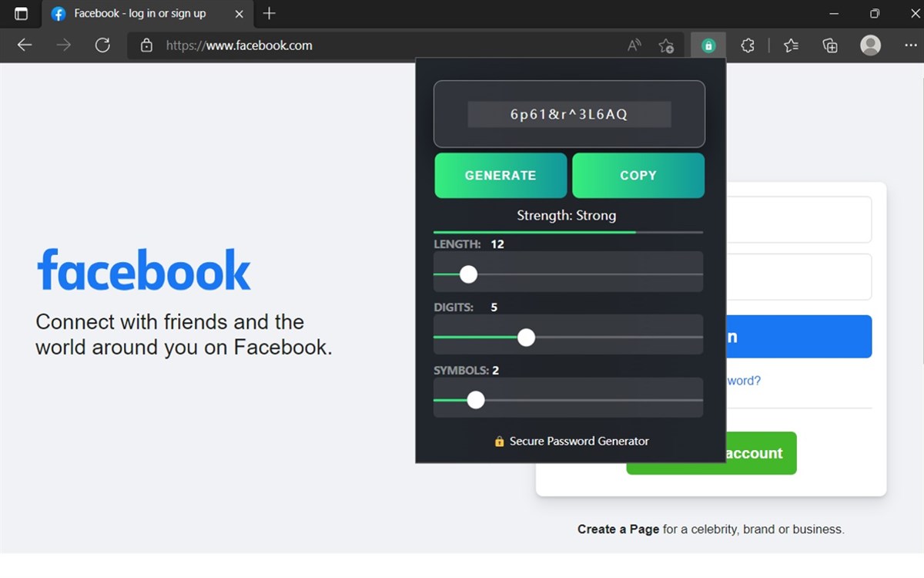The width and height of the screenshot is (924, 578).
Task: Click the Secure Password Generator footer text
Action: [579, 441]
